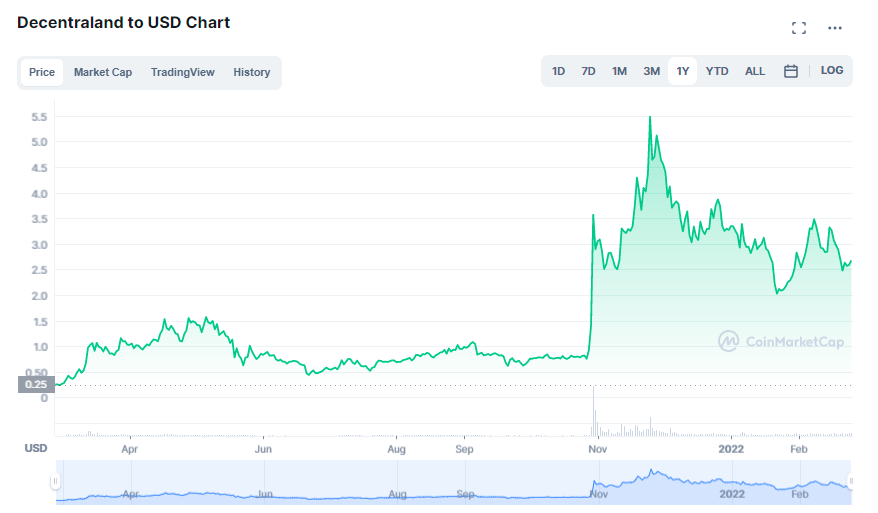Select the 1D time range
The width and height of the screenshot is (878, 513).
[x=558, y=71]
